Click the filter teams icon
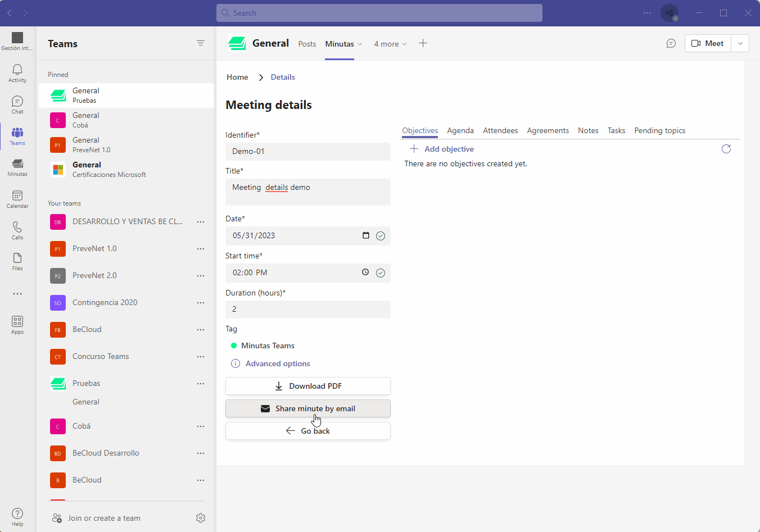 click(x=201, y=43)
